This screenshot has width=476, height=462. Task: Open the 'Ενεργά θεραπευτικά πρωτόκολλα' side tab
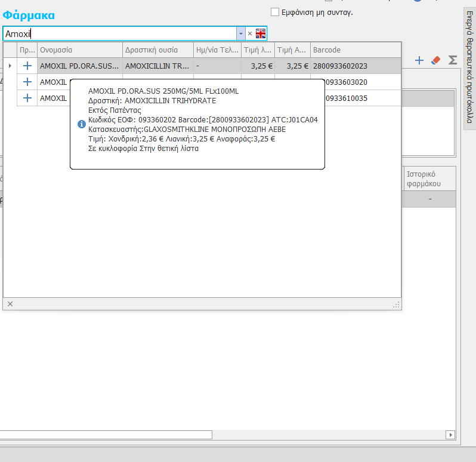469,67
